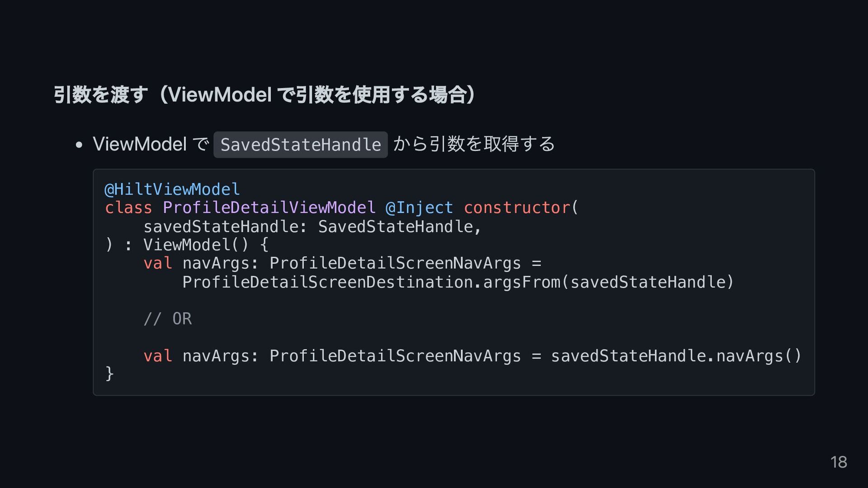Click the slide page number 18

[x=839, y=462]
